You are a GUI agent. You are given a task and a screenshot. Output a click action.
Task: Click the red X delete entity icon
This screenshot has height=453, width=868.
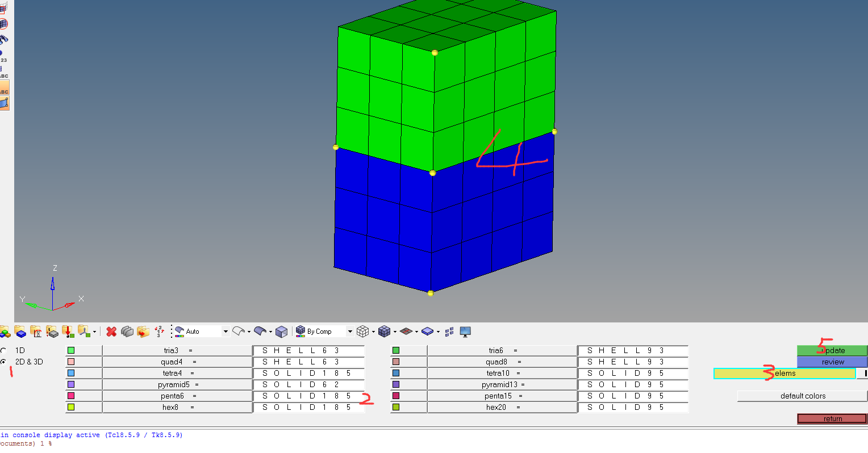[111, 332]
